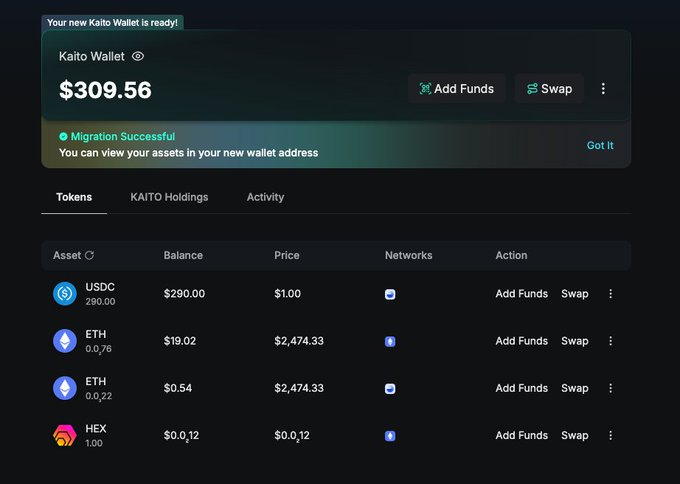Open the three-dot menu for USDC row
Image resolution: width=680 pixels, height=484 pixels.
tap(611, 294)
